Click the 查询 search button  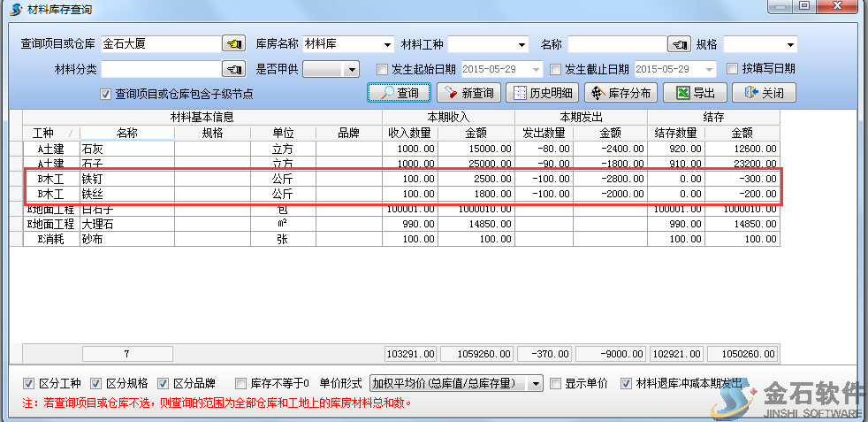click(399, 93)
